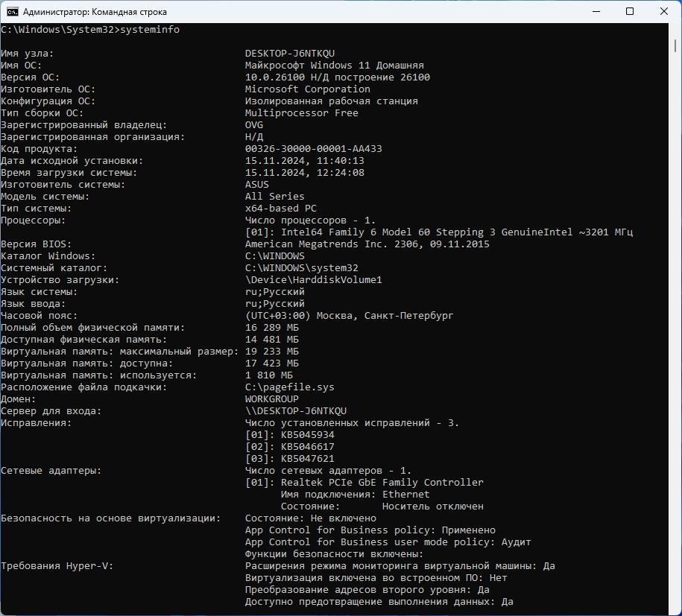Click system directory 'C:\WINDOWS\system32'
The height and width of the screenshot is (616, 682).
pos(301,268)
